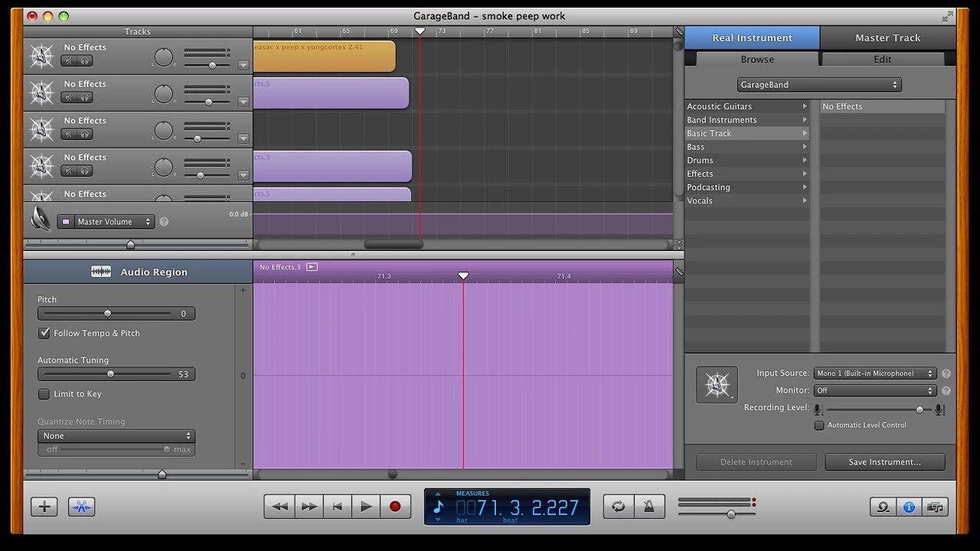Click the Delete Instrument button
The image size is (980, 551).
(756, 462)
